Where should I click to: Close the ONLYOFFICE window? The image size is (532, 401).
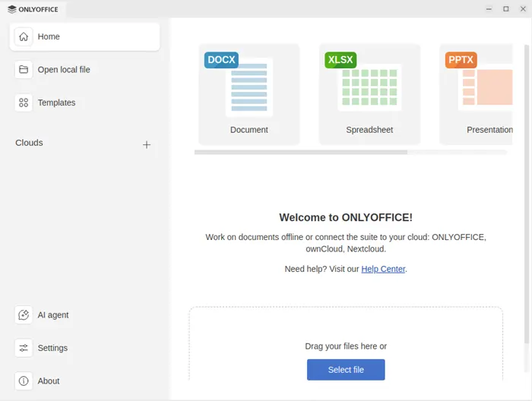(523, 9)
